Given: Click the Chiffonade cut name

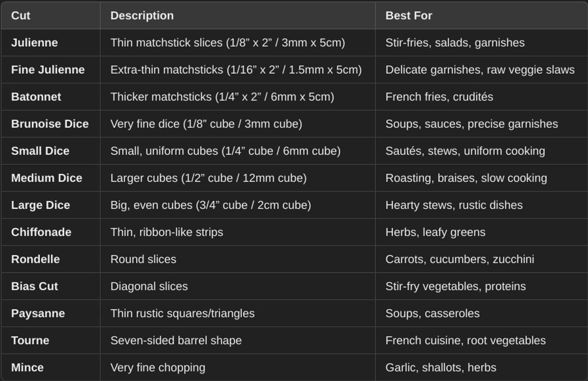Looking at the screenshot, I should point(41,232).
